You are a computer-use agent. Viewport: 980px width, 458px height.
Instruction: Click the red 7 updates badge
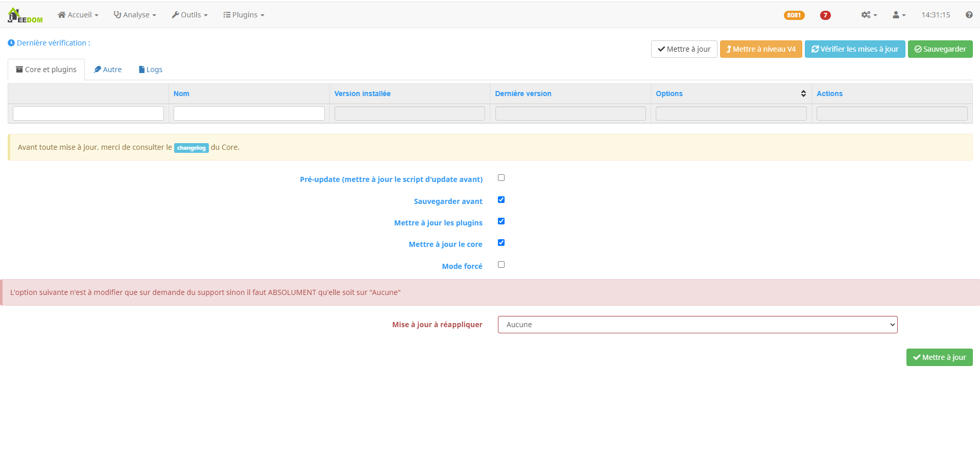coord(825,15)
